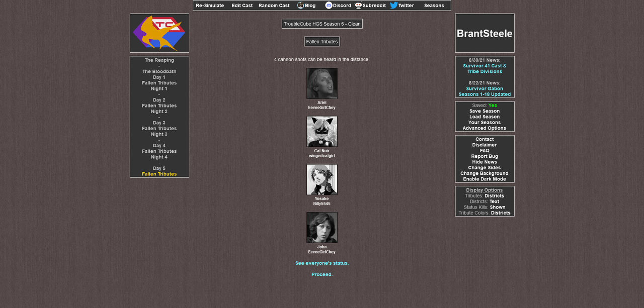Viewport: 644px width, 308px height.
Task: Click the Subreddit alien icon
Action: coord(358,6)
